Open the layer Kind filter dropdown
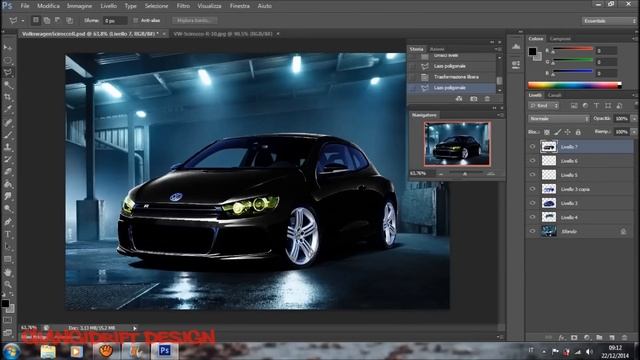Screen dimensions: 640x360 (x=544, y=106)
